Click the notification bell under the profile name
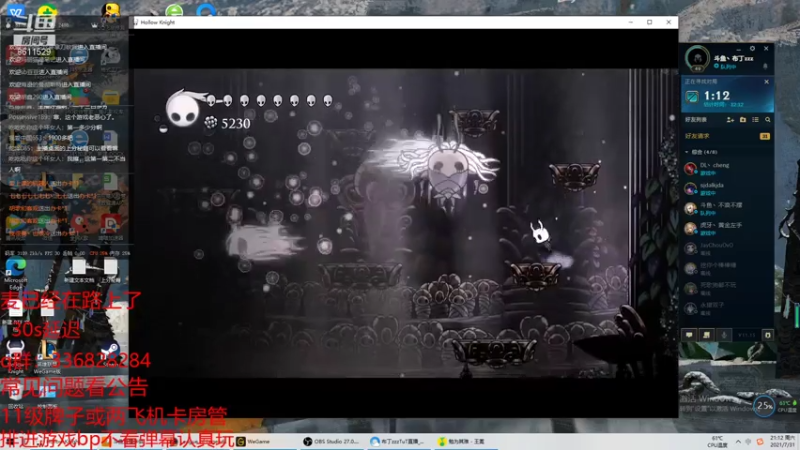 [x=765, y=66]
